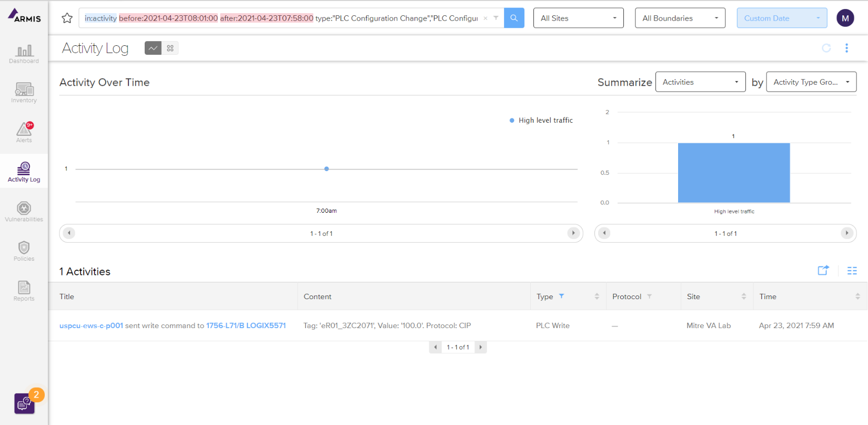Open the All Sites dropdown
The width and height of the screenshot is (868, 425).
point(578,18)
